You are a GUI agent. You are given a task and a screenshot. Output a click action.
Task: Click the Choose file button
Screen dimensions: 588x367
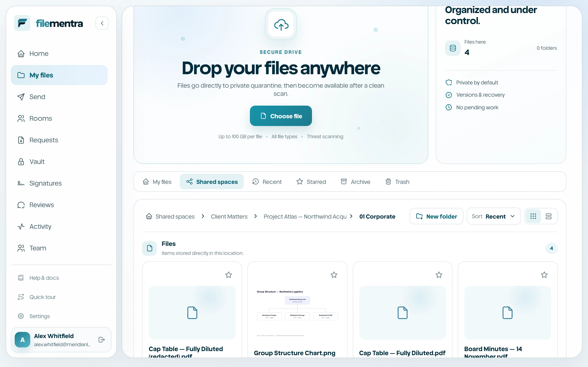click(281, 116)
